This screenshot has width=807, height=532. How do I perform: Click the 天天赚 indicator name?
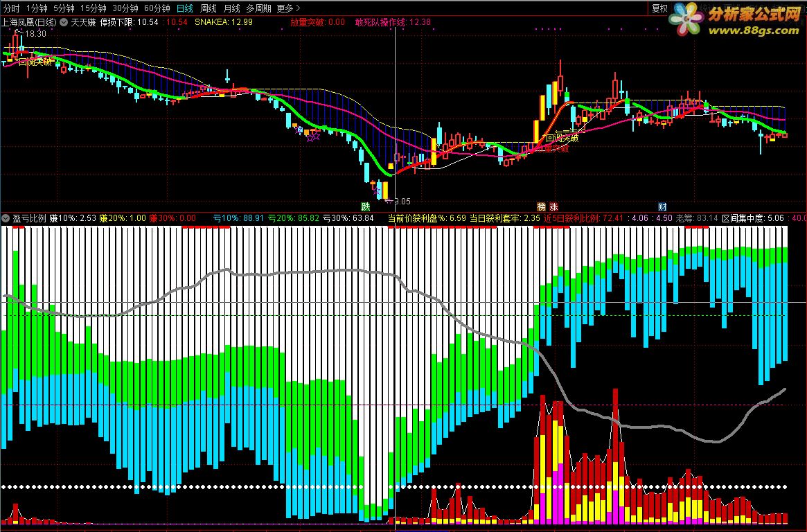[x=83, y=22]
